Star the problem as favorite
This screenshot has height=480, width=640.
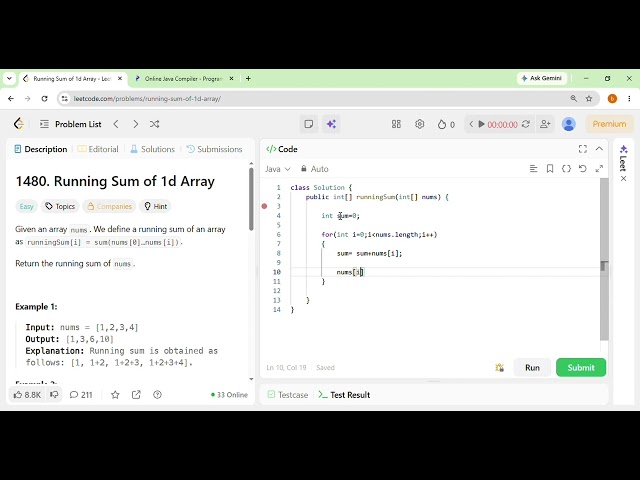tap(115, 395)
